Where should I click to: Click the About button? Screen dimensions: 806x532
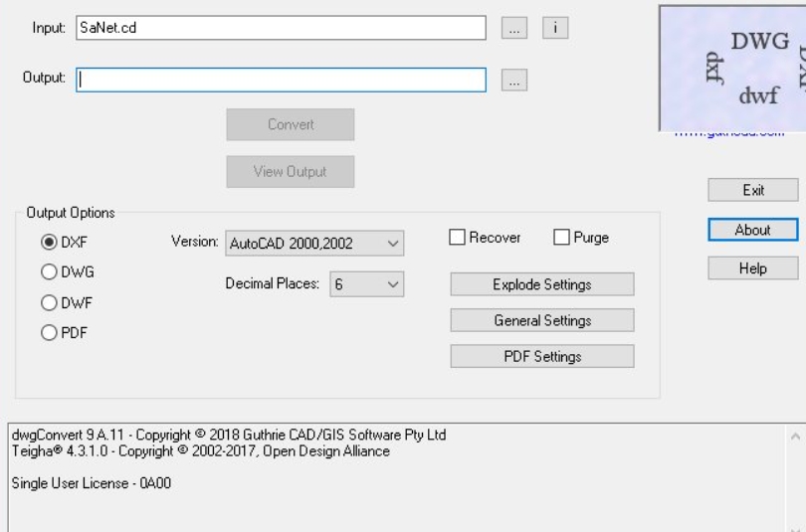[752, 230]
